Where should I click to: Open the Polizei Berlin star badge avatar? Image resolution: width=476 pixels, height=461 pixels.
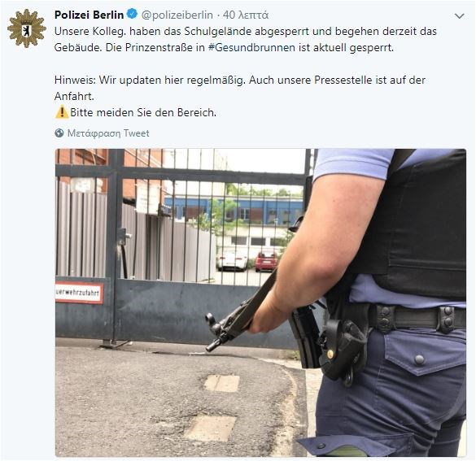pyautogui.click(x=27, y=28)
